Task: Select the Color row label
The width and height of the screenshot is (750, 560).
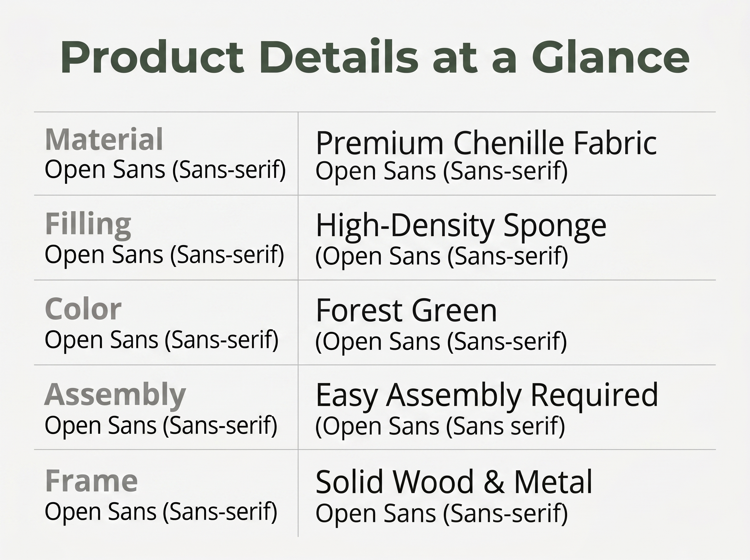Action: coord(83,309)
